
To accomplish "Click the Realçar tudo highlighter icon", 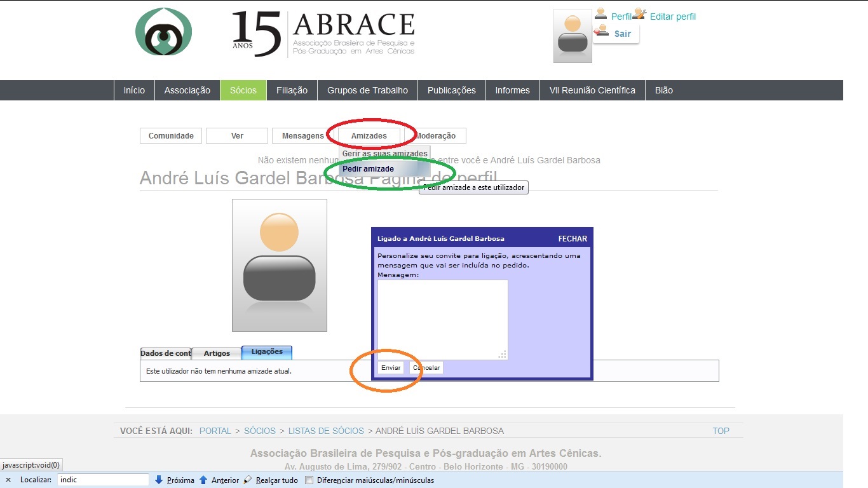I will pyautogui.click(x=248, y=480).
